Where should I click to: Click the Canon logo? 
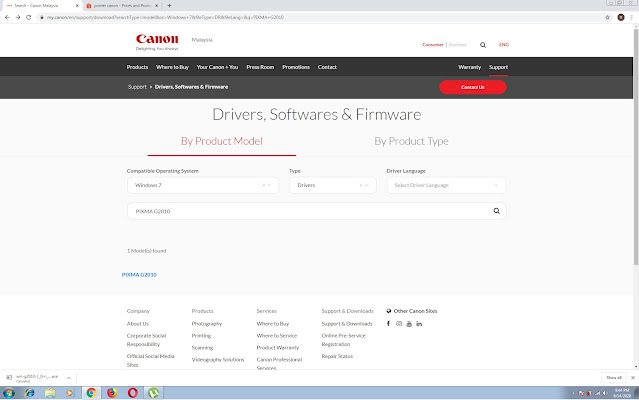click(x=157, y=40)
